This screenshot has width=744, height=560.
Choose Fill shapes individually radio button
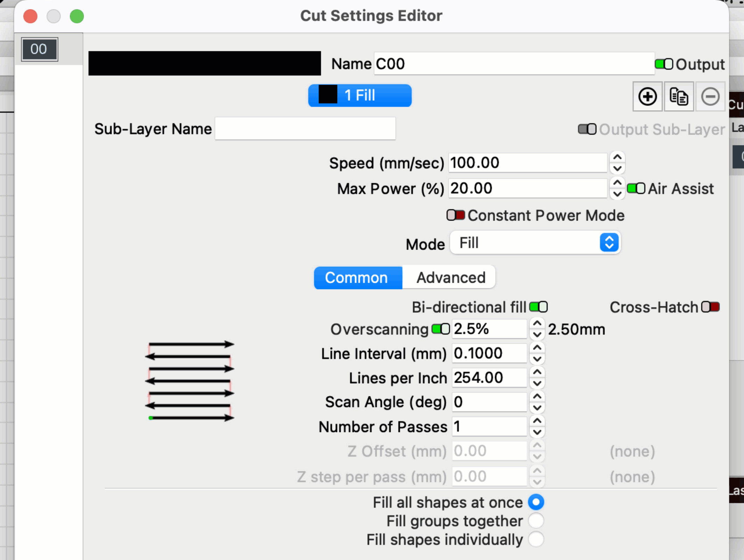536,539
